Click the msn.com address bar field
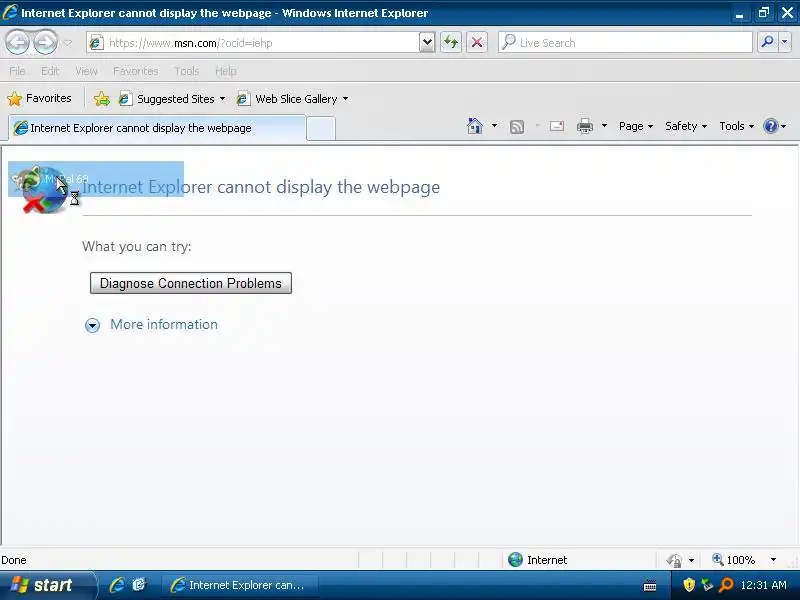 point(253,43)
